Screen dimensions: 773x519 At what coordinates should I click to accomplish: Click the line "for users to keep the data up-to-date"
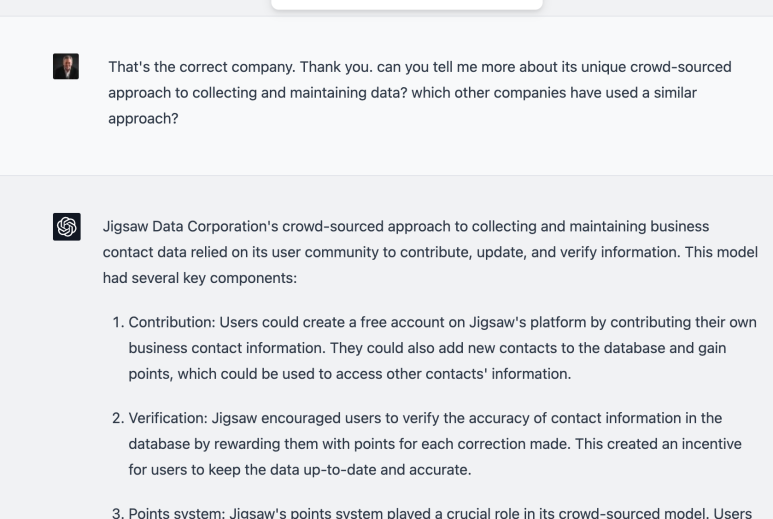click(x=300, y=470)
